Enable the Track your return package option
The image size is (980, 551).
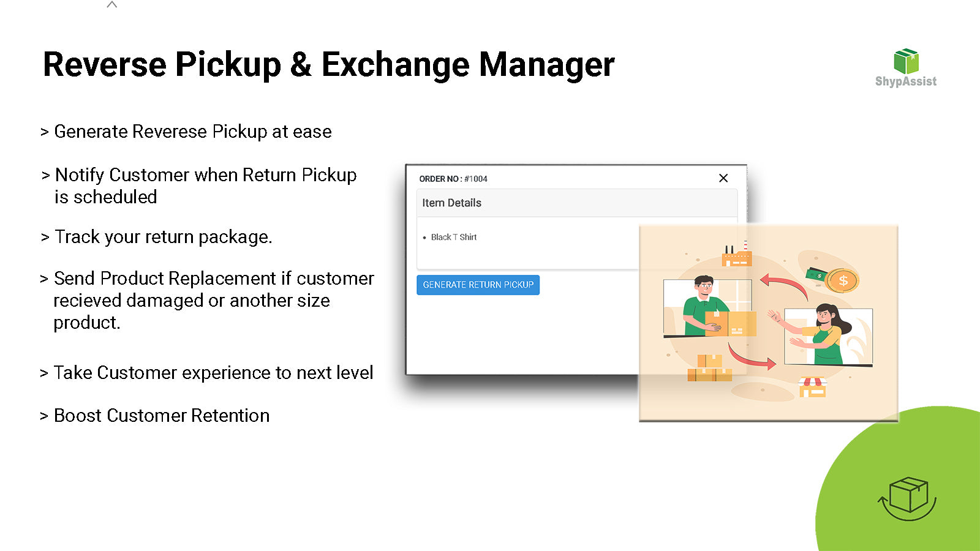158,237
